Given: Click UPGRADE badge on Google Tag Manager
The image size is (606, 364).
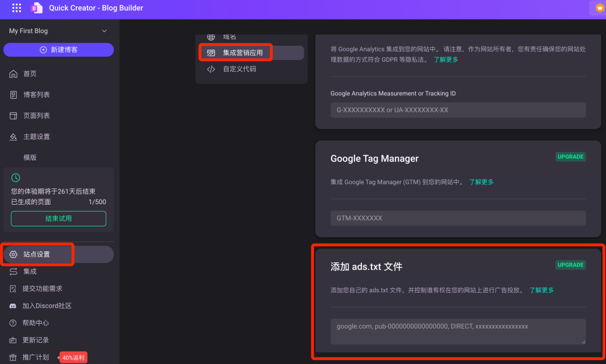Looking at the screenshot, I should tap(571, 157).
